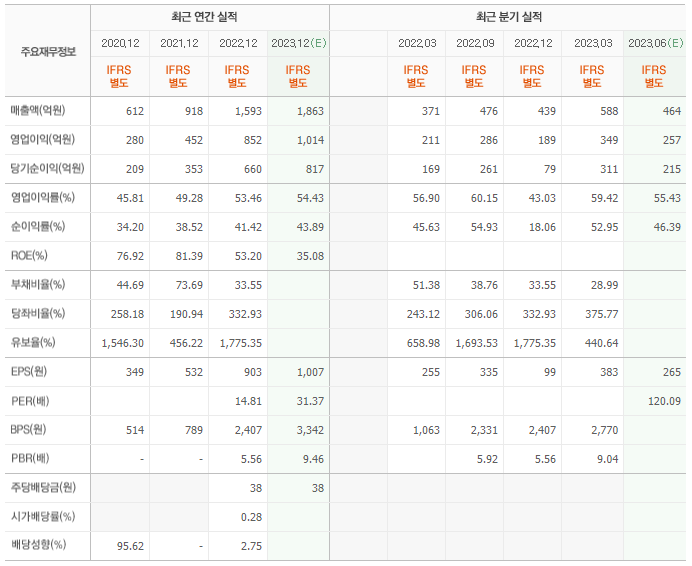The width and height of the screenshot is (692, 566).
Task: Click the 2.75 payout ratio value
Action: tap(252, 547)
